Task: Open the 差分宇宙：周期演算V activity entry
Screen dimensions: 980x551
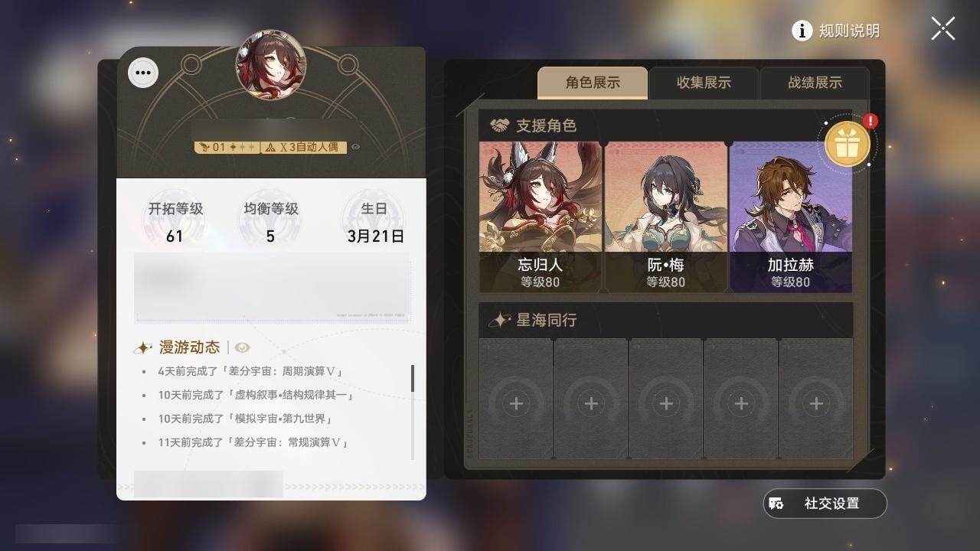Action: coord(250,371)
